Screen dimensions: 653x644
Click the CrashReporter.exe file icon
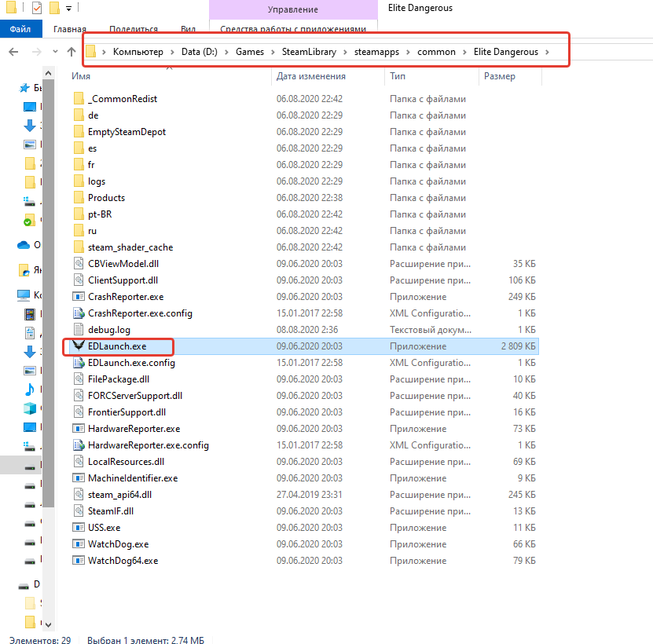[79, 296]
